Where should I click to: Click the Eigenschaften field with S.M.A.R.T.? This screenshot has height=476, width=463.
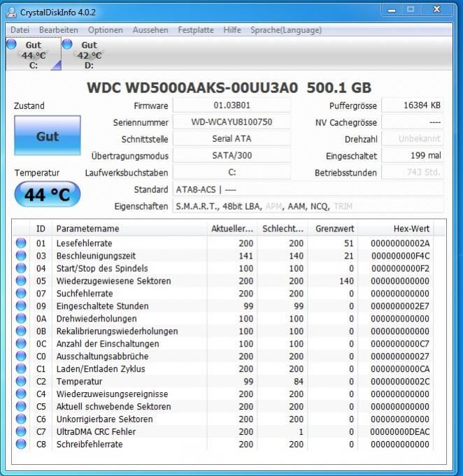(x=308, y=206)
